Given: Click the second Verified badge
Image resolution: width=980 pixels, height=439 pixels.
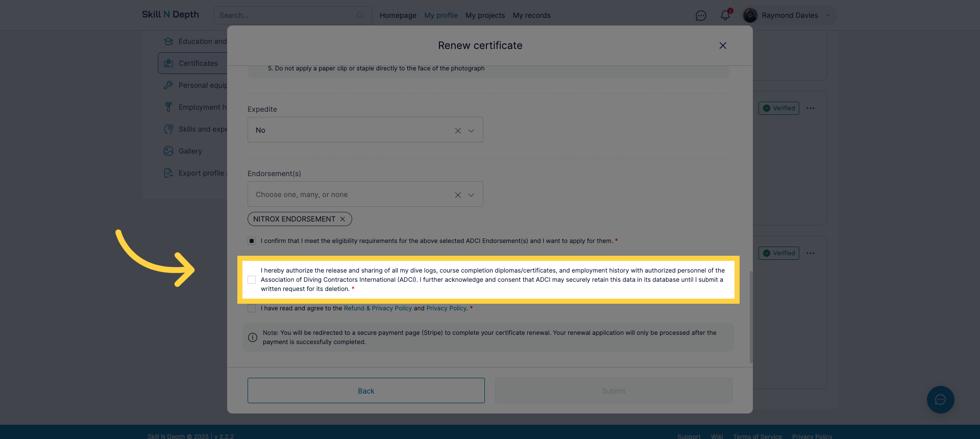Looking at the screenshot, I should click(779, 253).
